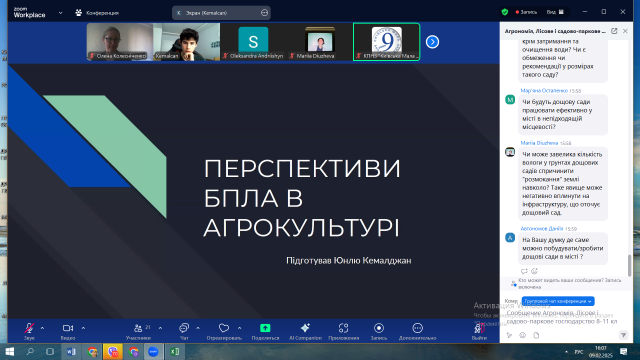
Task: Open Групповой чат конференции recipient dropdown
Action: point(558,301)
